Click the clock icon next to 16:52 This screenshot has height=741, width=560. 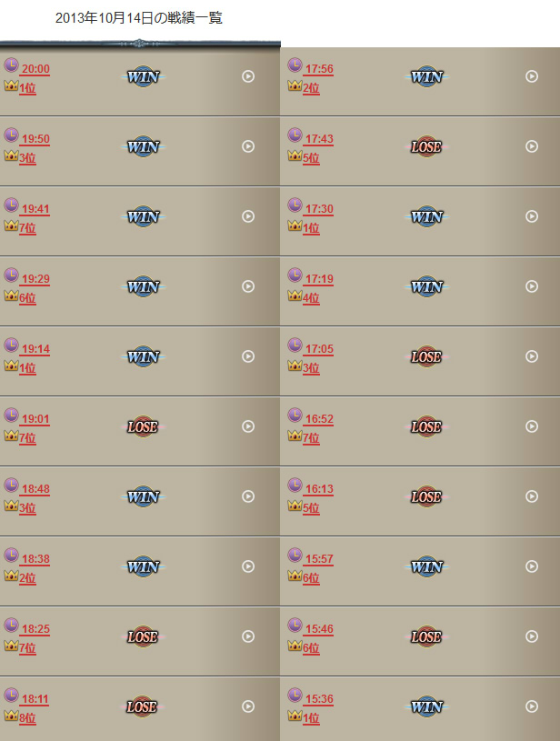295,415
